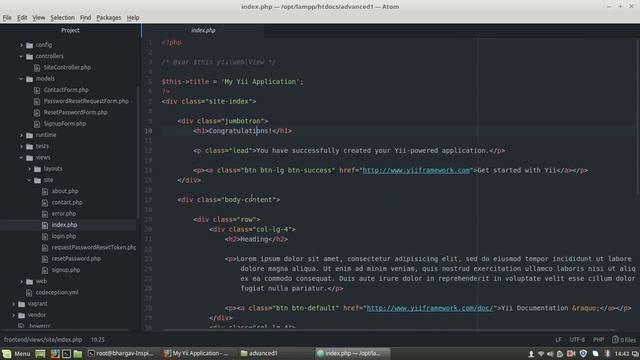Open codeception.yml file
This screenshot has width=640, height=360.
click(x=57, y=292)
